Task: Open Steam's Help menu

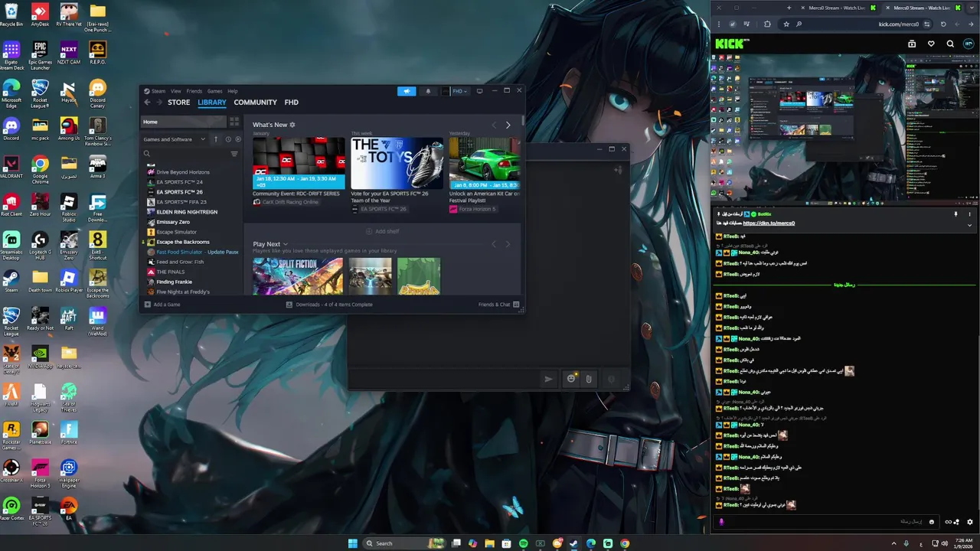Action: coord(233,91)
